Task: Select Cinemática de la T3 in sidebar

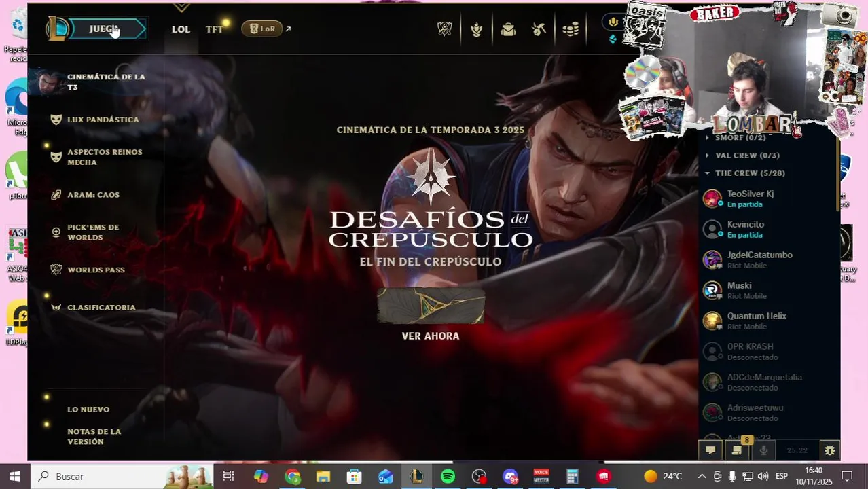Action: tap(106, 81)
